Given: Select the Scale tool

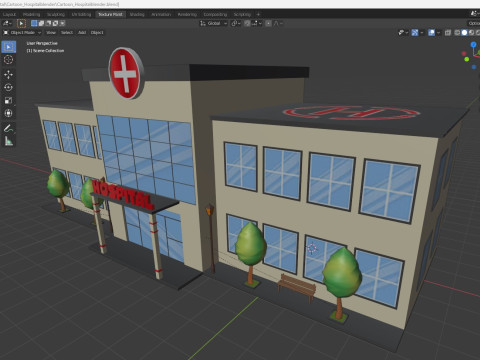Looking at the screenshot, I should pos(8,100).
